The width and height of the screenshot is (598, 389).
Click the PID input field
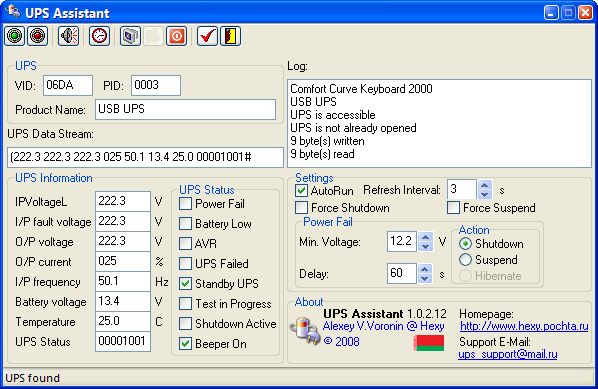coord(156,85)
